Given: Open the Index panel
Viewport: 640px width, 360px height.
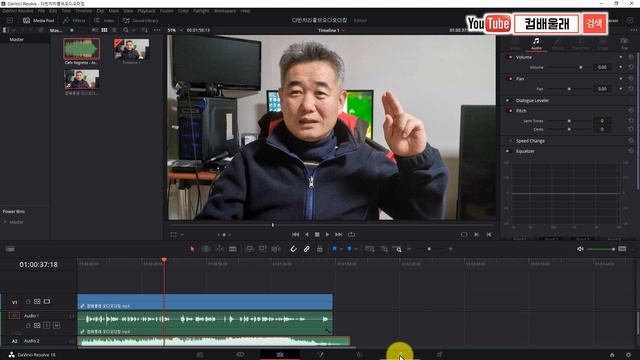Looking at the screenshot, I should point(104,20).
